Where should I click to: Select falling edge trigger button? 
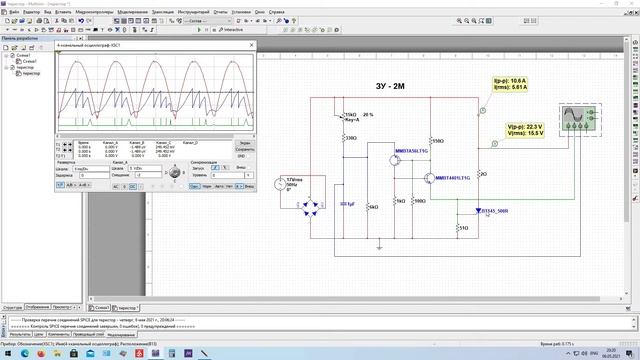tap(225, 168)
